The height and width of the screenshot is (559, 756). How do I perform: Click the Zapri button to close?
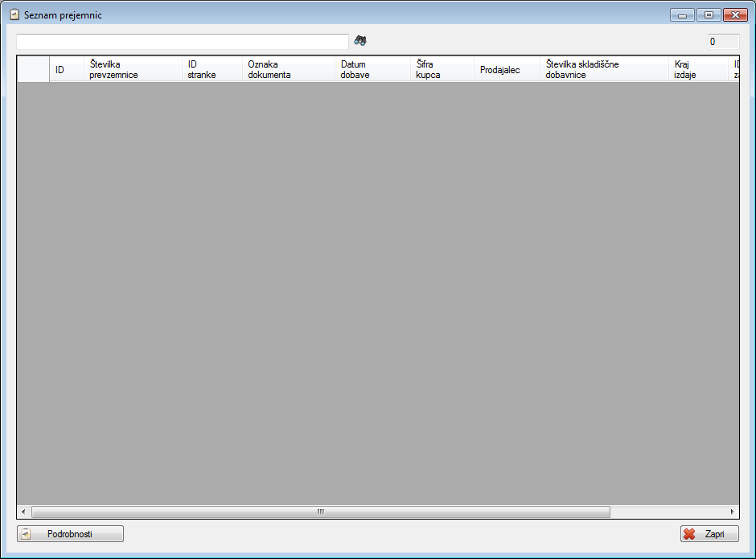coord(709,534)
